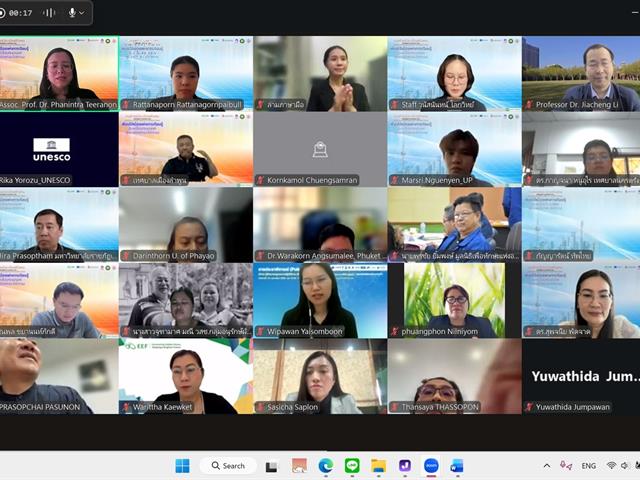Viewport: 640px width, 480px height.
Task: Open File Explorer from the taskbar
Action: [378, 466]
